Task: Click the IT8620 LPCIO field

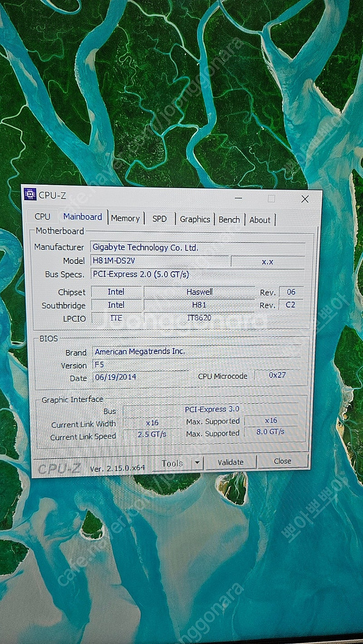Action: (199, 318)
